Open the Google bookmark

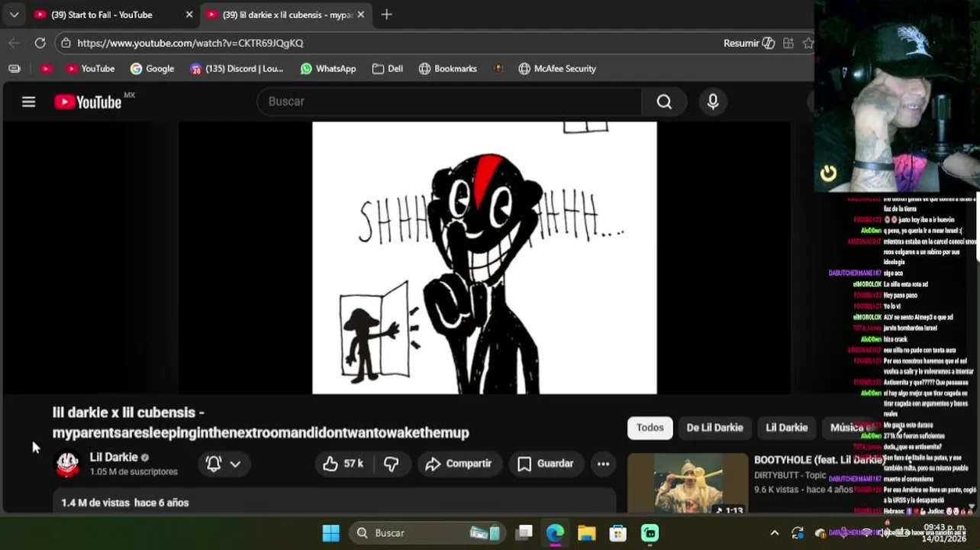(x=152, y=69)
